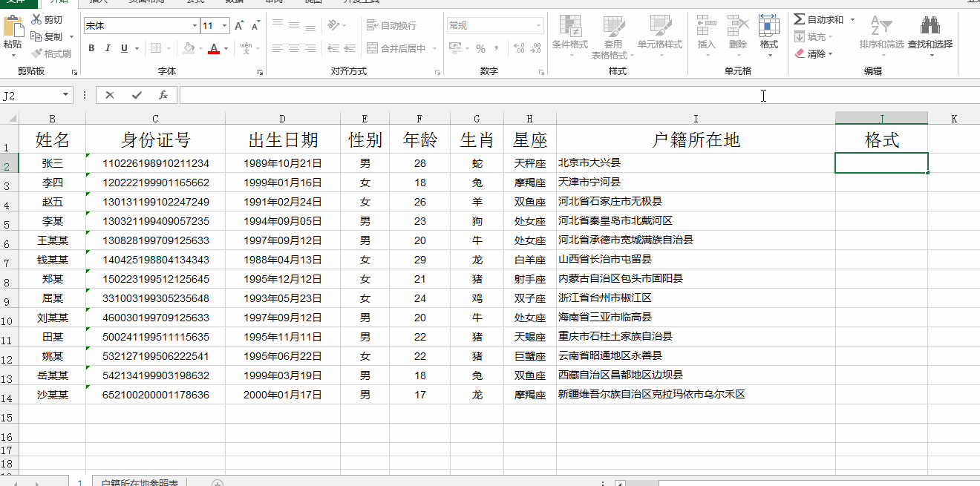Align text to middle of cell
This screenshot has width=980, height=486.
[294, 25]
